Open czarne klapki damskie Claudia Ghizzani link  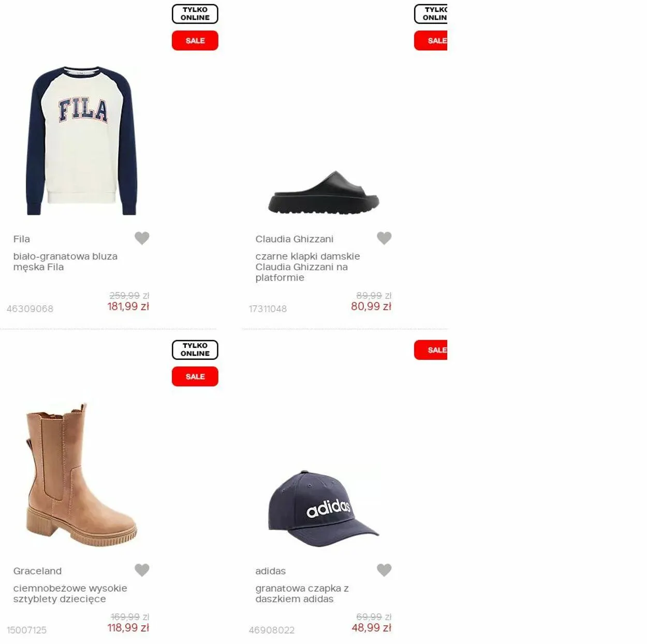click(x=307, y=267)
